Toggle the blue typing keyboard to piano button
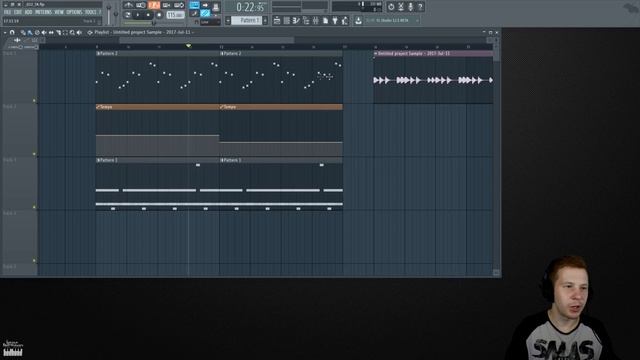The image size is (640, 360). coord(194,5)
